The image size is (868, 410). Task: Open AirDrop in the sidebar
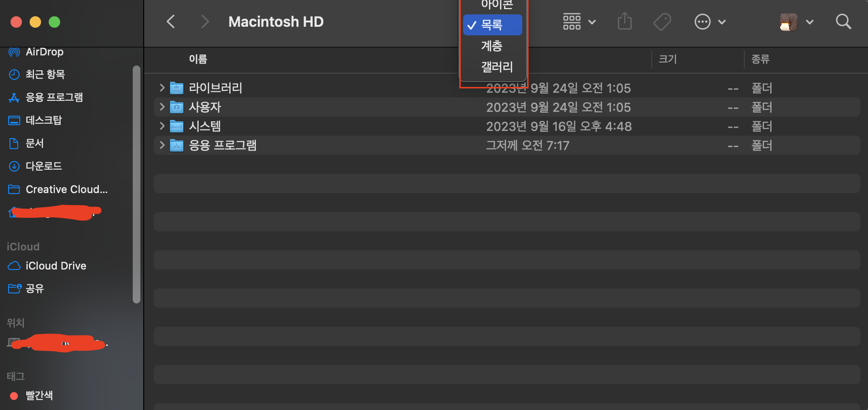pos(44,52)
